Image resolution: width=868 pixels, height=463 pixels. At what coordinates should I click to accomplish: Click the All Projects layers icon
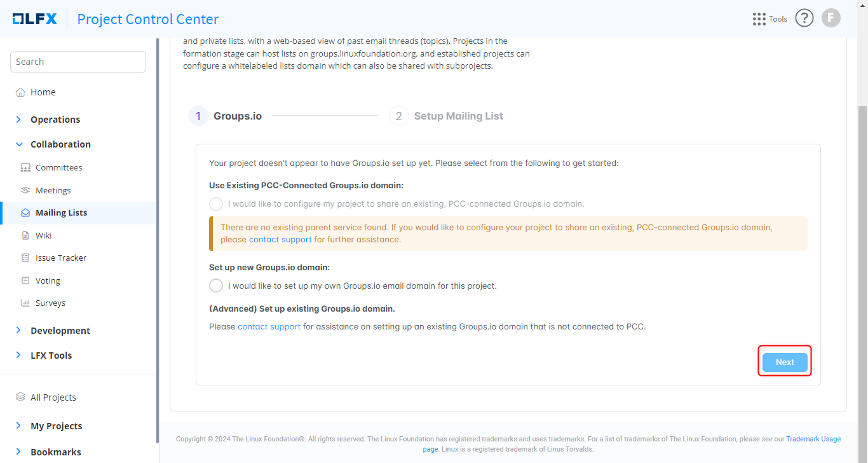pyautogui.click(x=20, y=397)
